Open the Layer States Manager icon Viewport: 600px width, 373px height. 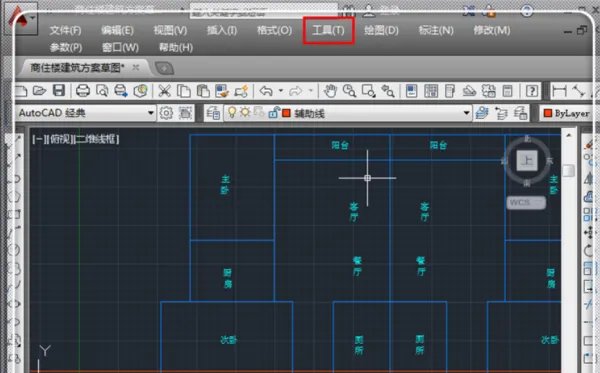tap(520, 113)
